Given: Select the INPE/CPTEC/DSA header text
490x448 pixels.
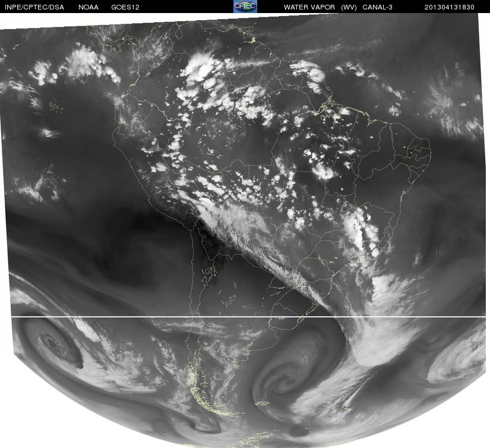Looking at the screenshot, I should pos(34,7).
